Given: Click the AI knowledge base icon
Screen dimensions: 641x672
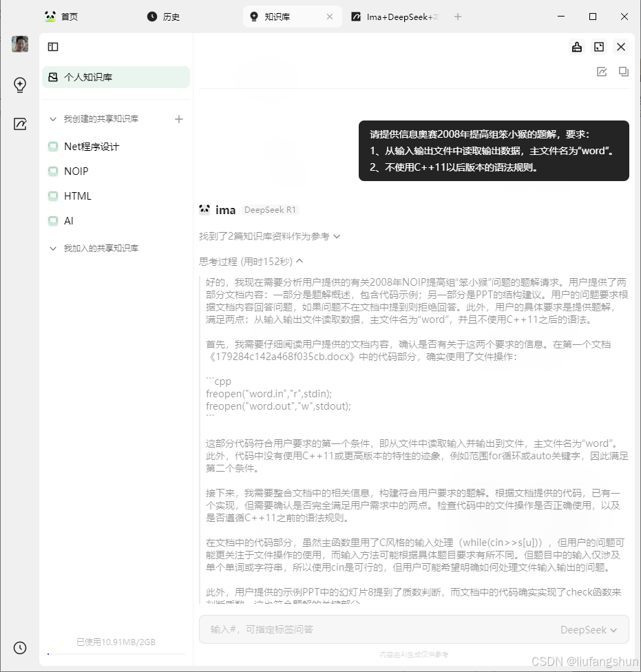Looking at the screenshot, I should (x=53, y=221).
